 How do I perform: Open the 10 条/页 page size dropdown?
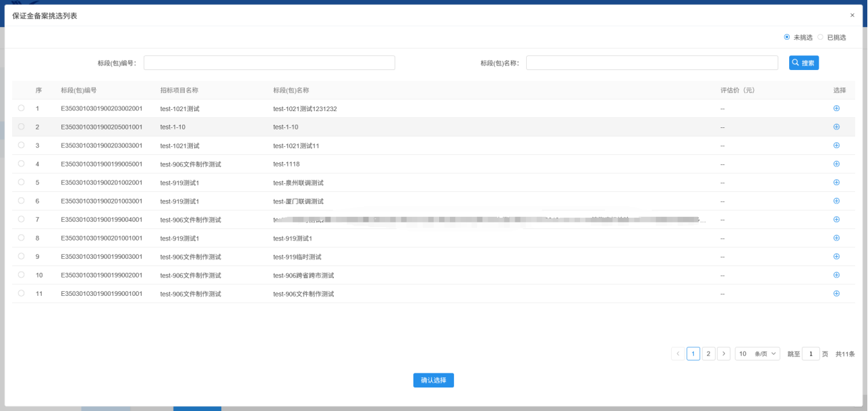[x=757, y=354]
